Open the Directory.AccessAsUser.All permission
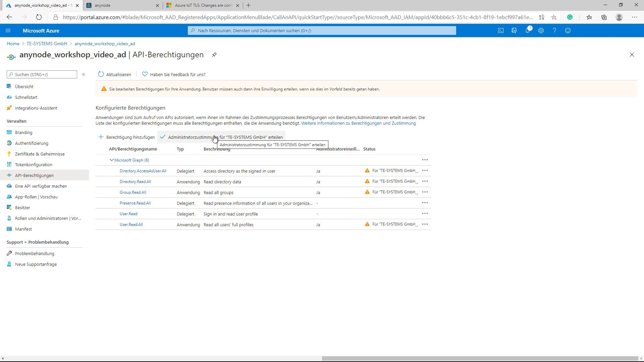The width and height of the screenshot is (644, 362). pos(143,171)
